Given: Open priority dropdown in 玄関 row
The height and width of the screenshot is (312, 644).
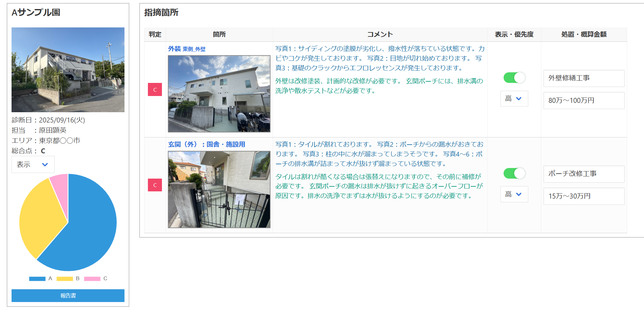Looking at the screenshot, I should pos(514,194).
